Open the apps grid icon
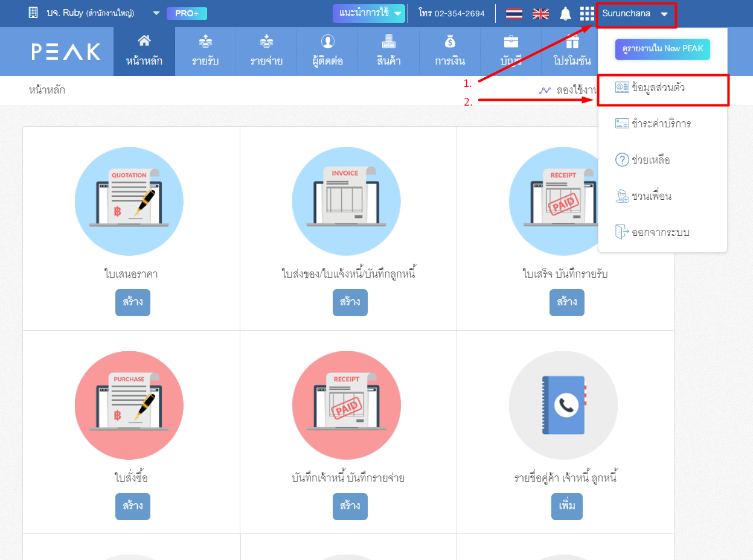Screen dimensions: 753x560 587,13
